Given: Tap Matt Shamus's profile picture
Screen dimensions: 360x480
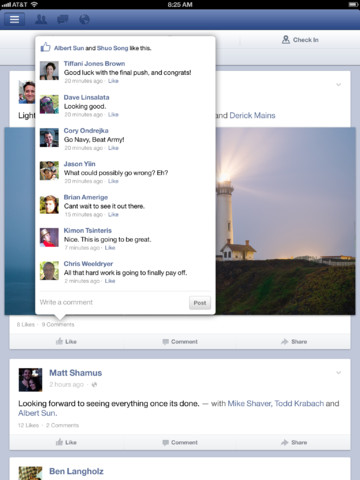Looking at the screenshot, I should click(x=30, y=380).
